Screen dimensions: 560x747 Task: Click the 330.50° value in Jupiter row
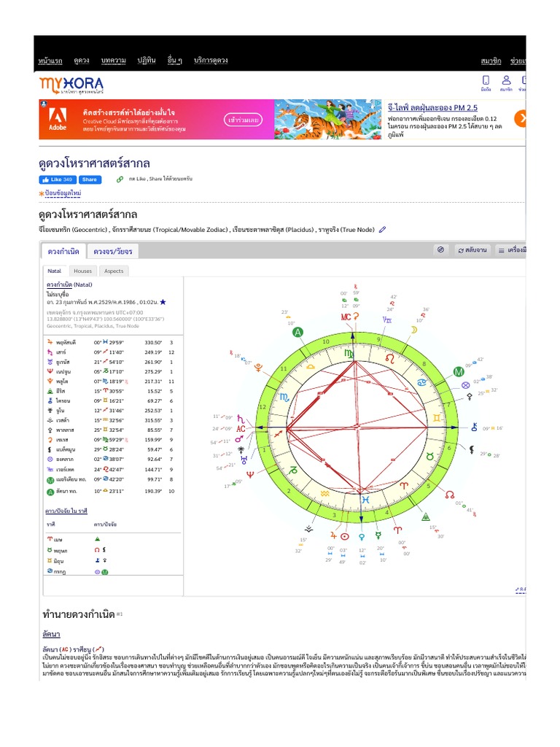pos(153,343)
